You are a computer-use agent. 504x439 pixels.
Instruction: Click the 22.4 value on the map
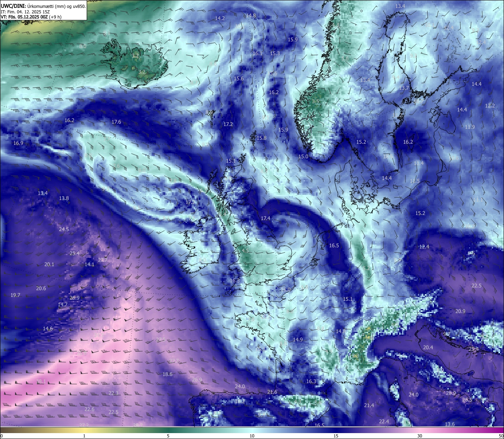coord(384,422)
